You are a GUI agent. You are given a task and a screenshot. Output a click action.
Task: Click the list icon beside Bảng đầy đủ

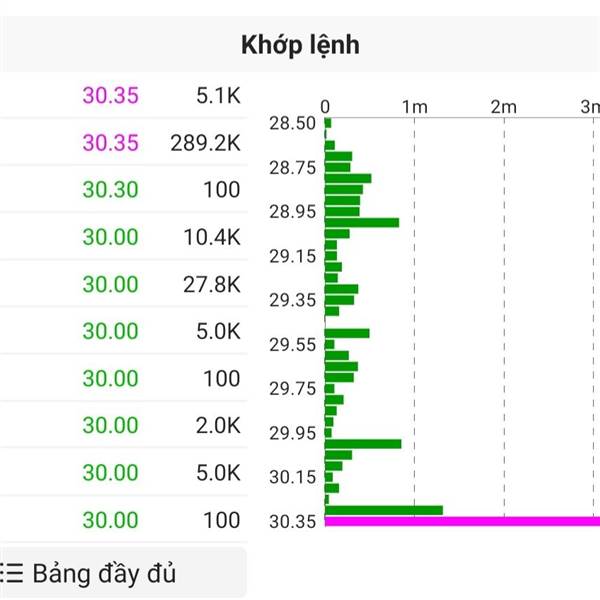pos(12,574)
